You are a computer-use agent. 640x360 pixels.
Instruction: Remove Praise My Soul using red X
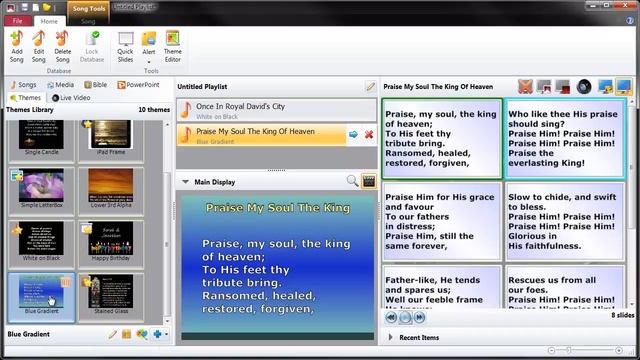click(369, 134)
